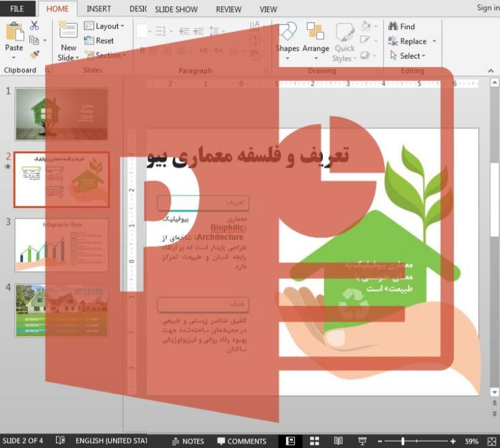
Task: Switch to Normal view in status bar
Action: click(x=290, y=441)
